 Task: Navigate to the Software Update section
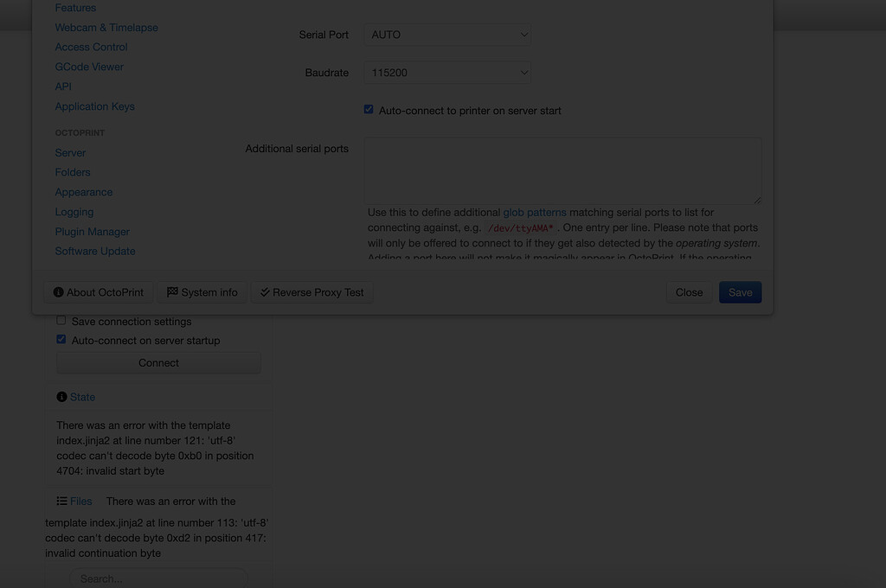95,251
